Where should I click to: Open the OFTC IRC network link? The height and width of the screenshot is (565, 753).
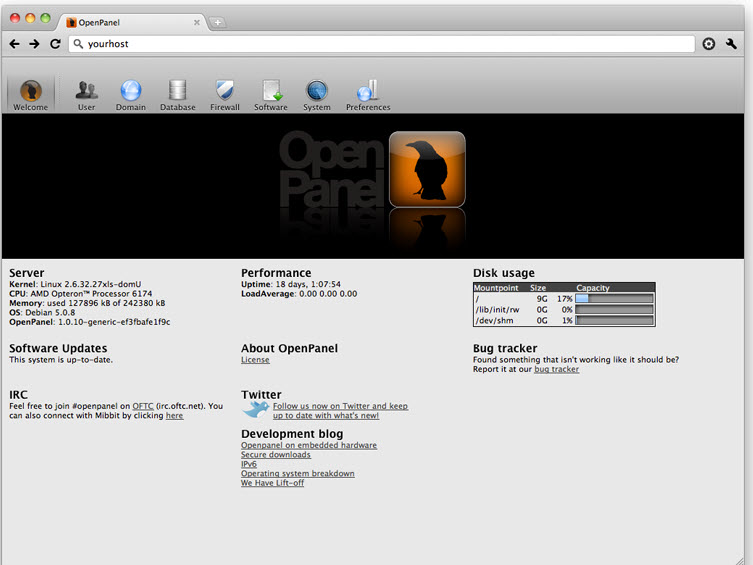(143, 406)
